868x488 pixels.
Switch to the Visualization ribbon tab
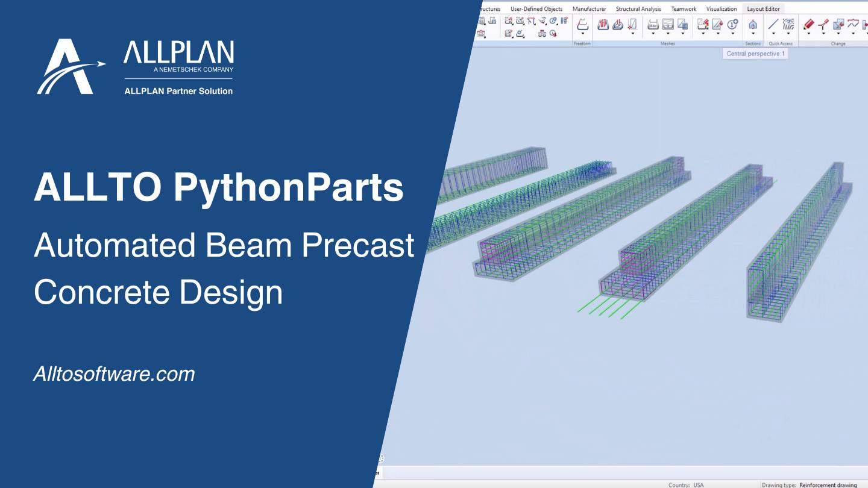(x=722, y=8)
